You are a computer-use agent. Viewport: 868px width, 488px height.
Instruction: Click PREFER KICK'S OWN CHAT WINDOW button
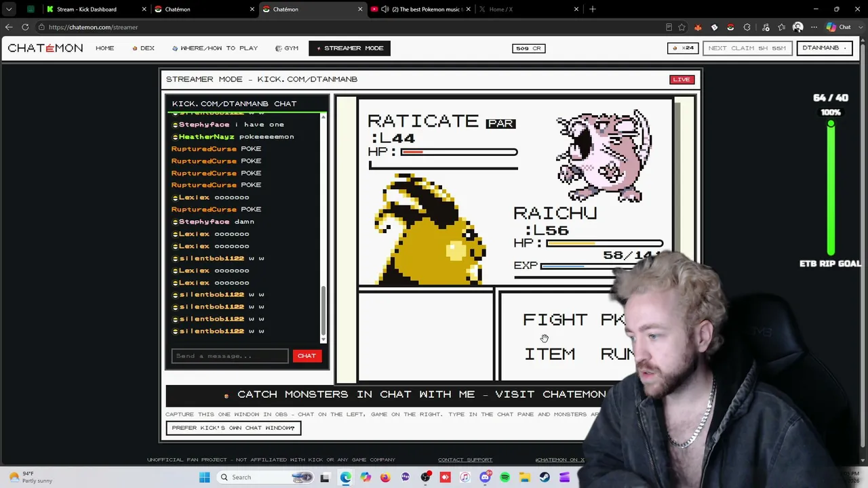pyautogui.click(x=233, y=428)
